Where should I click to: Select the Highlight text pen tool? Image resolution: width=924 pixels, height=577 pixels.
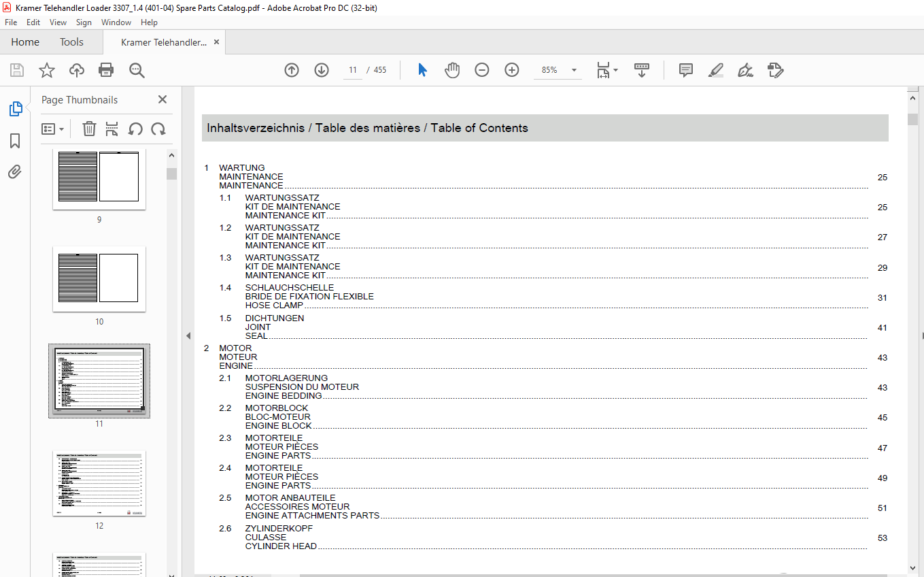click(x=715, y=70)
